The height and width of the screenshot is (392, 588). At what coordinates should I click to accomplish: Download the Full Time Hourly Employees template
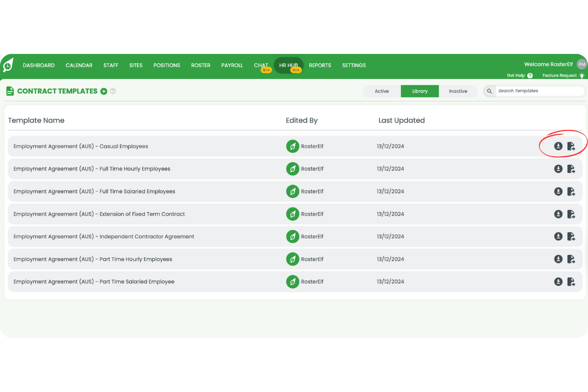[x=558, y=169]
